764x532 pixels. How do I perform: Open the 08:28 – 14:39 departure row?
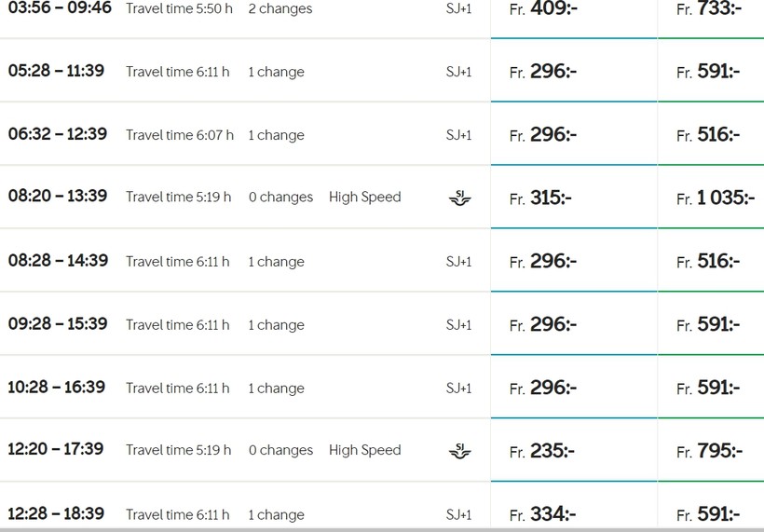[x=58, y=261]
